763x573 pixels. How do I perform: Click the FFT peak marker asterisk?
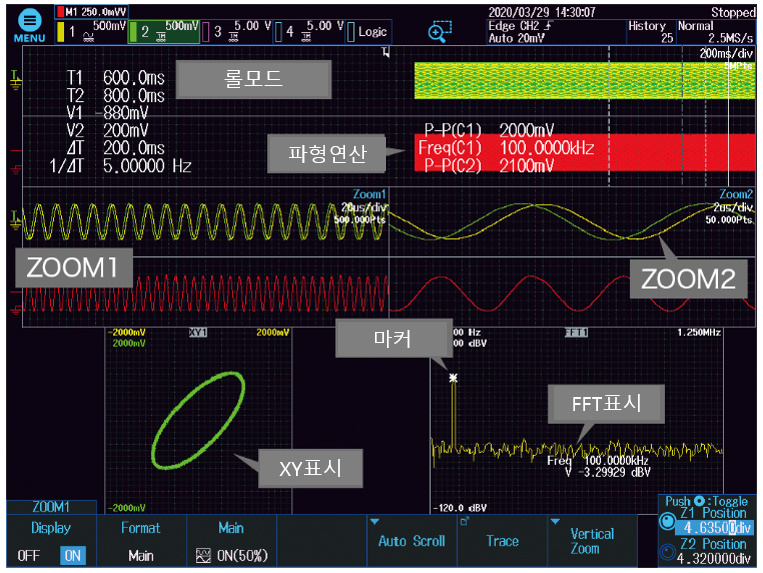pos(453,378)
